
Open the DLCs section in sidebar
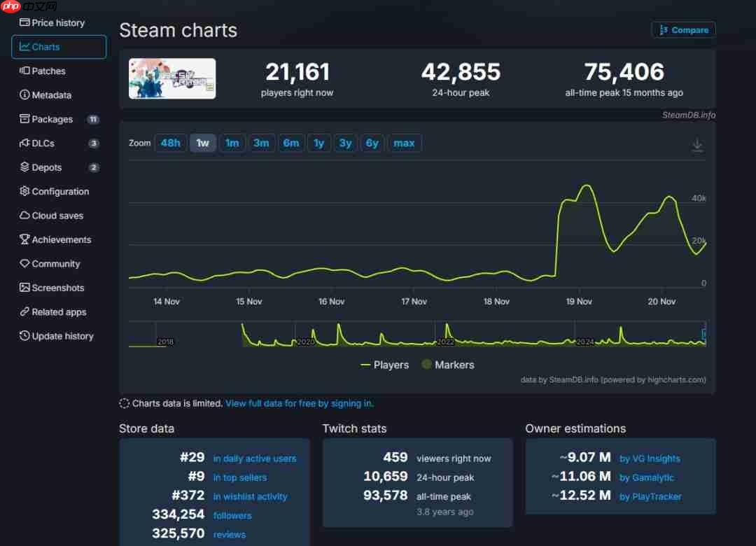coord(43,143)
